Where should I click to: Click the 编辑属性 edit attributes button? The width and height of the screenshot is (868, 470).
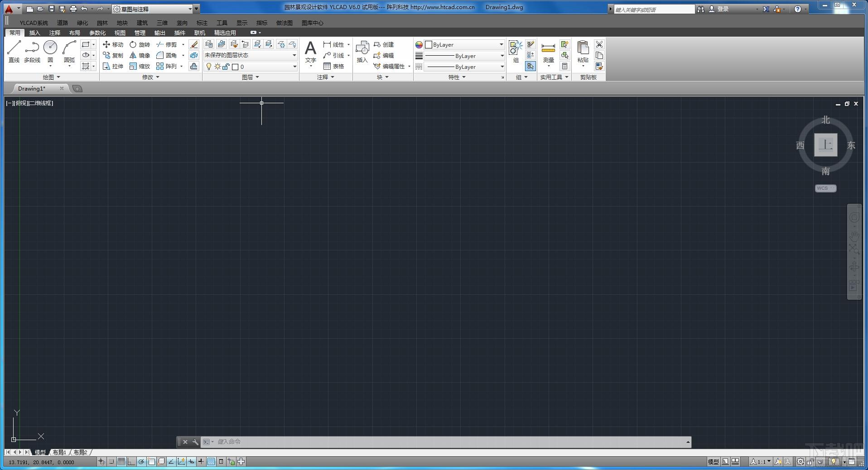(389, 66)
